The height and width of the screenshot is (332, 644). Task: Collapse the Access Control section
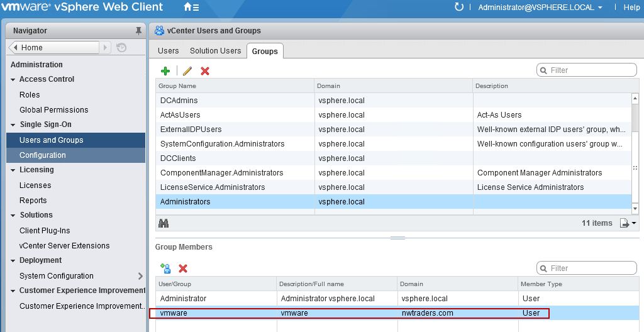click(13, 80)
